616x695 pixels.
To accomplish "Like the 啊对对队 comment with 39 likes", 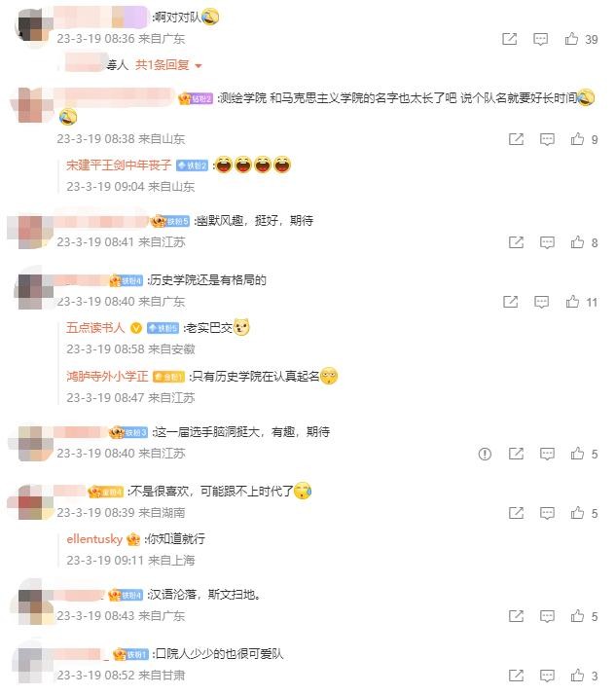I will coord(571,39).
